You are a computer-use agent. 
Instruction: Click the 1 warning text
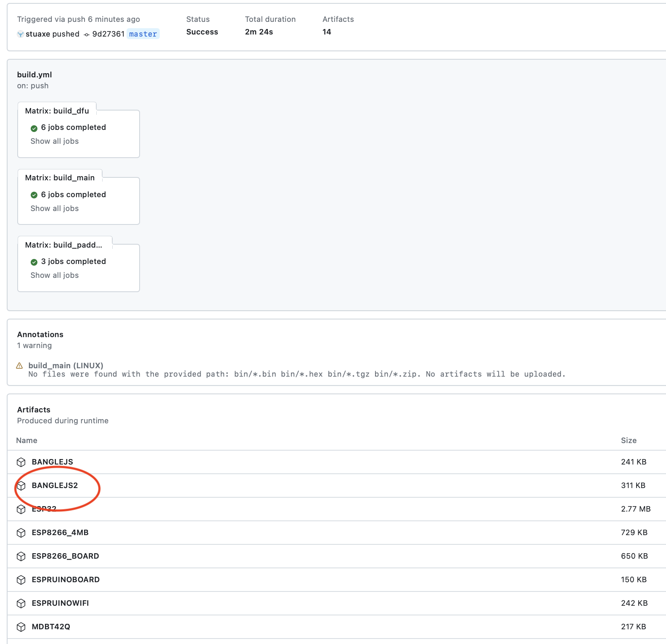coord(34,346)
